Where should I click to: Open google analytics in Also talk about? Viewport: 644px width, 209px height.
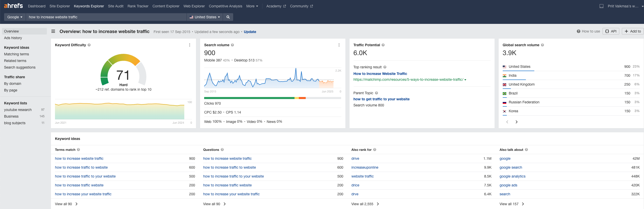coord(512,176)
